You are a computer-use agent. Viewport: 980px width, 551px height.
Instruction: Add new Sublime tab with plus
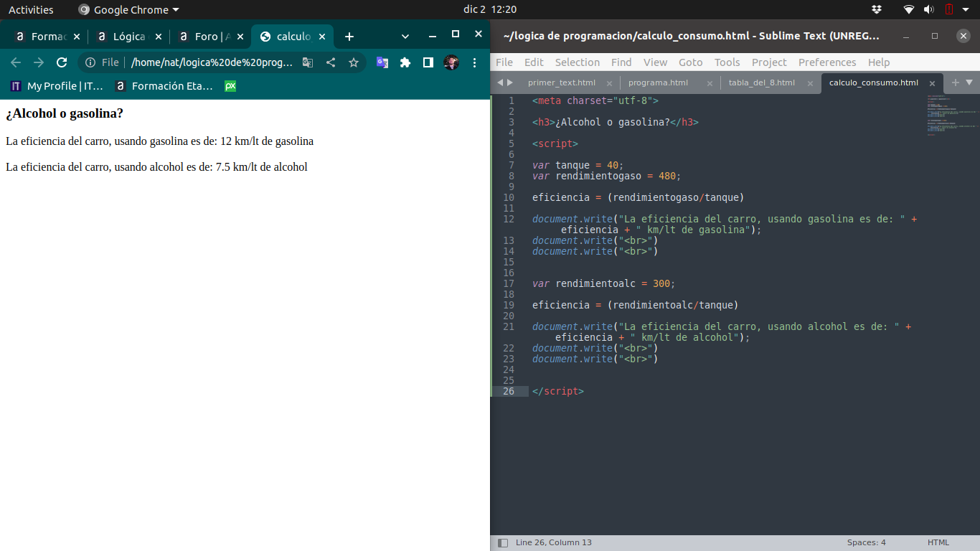pyautogui.click(x=956, y=83)
